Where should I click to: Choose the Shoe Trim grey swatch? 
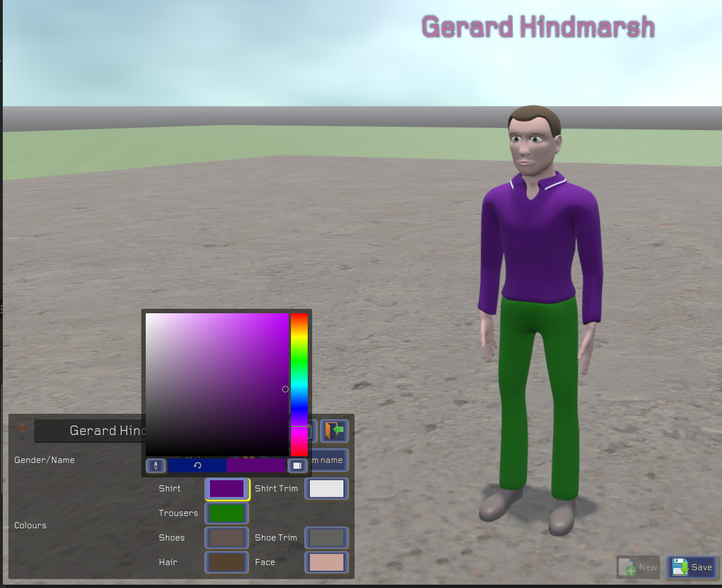coord(327,538)
